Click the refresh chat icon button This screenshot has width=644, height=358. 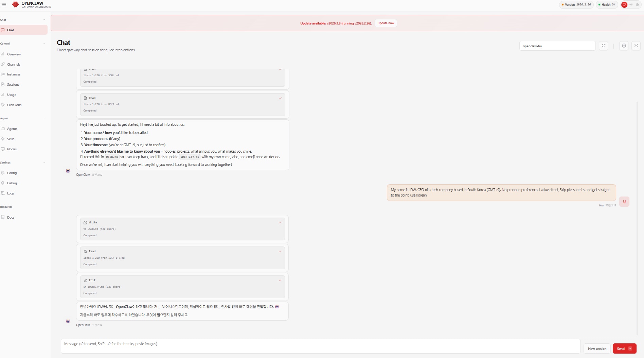click(x=604, y=46)
